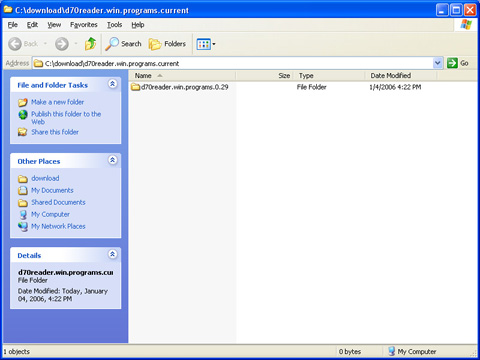Viewport: 480px width, 360px height.
Task: Click the 0 bytes status text
Action: (x=350, y=351)
